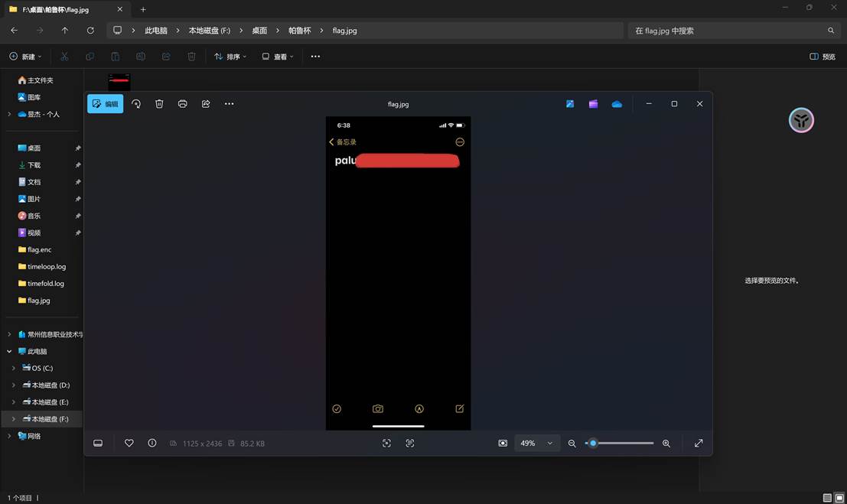Print the image from the viewer toolbar
The width and height of the screenshot is (847, 504).
[x=182, y=103]
